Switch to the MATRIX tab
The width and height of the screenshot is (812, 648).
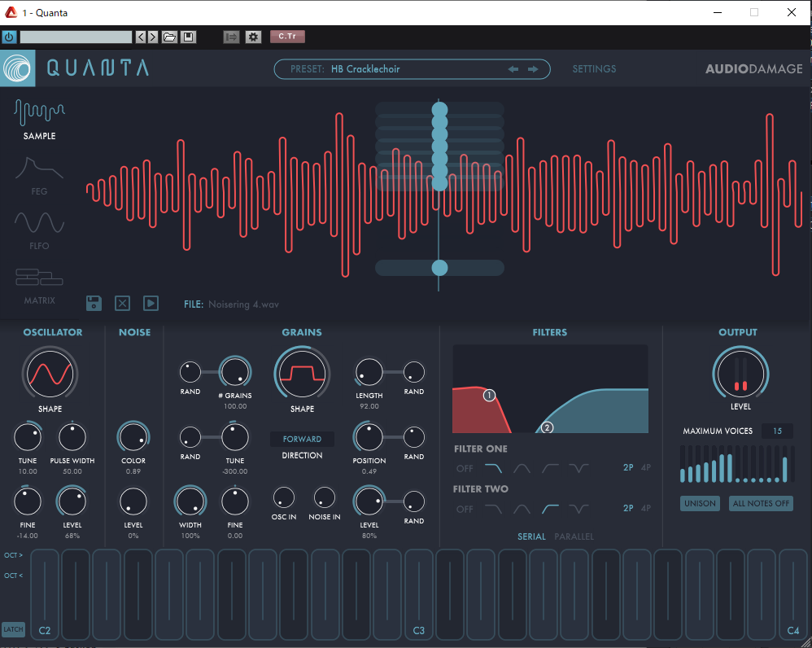39,287
